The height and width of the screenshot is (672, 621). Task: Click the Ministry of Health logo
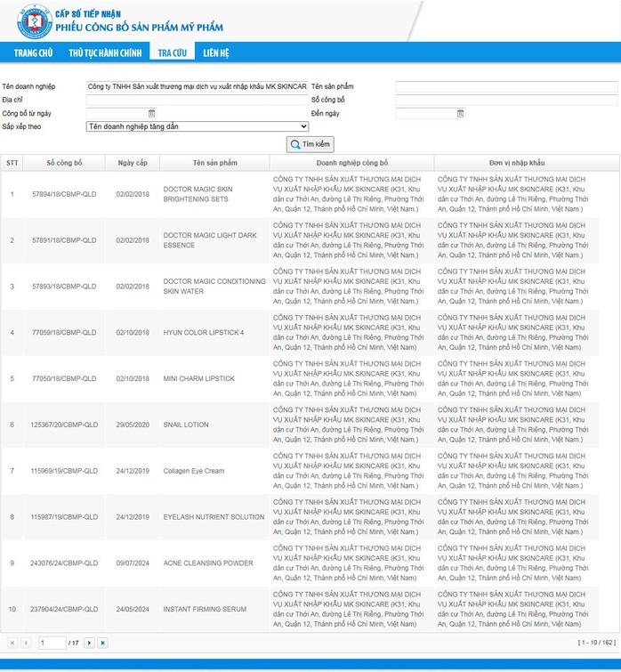coord(34,21)
